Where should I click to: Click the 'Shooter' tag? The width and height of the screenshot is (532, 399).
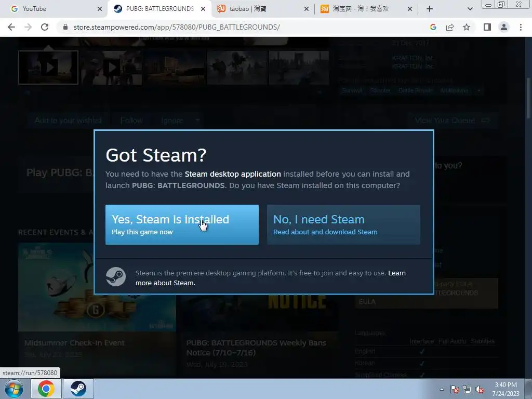(x=380, y=90)
